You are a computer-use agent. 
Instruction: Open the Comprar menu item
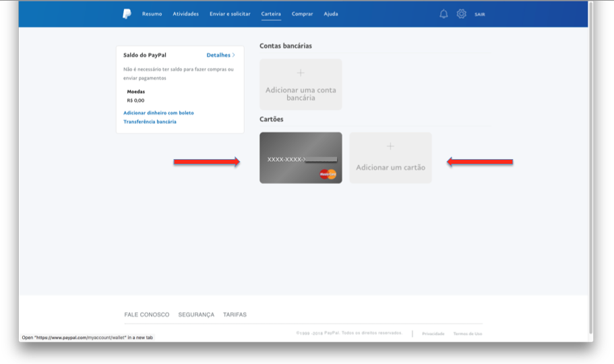point(303,13)
